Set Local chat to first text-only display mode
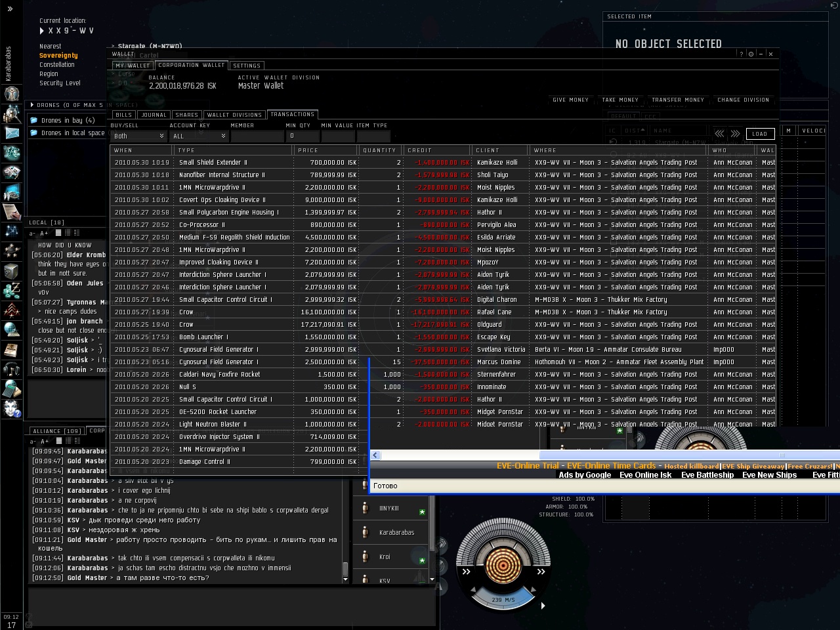This screenshot has height=630, width=840. click(x=58, y=232)
